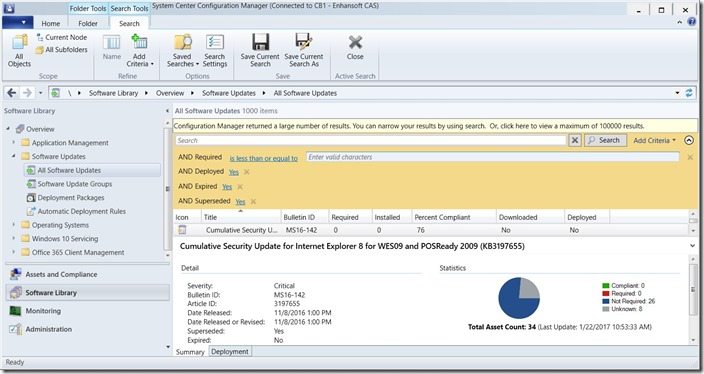Select All Subfolders scope option
The height and width of the screenshot is (374, 704).
pyautogui.click(x=62, y=49)
